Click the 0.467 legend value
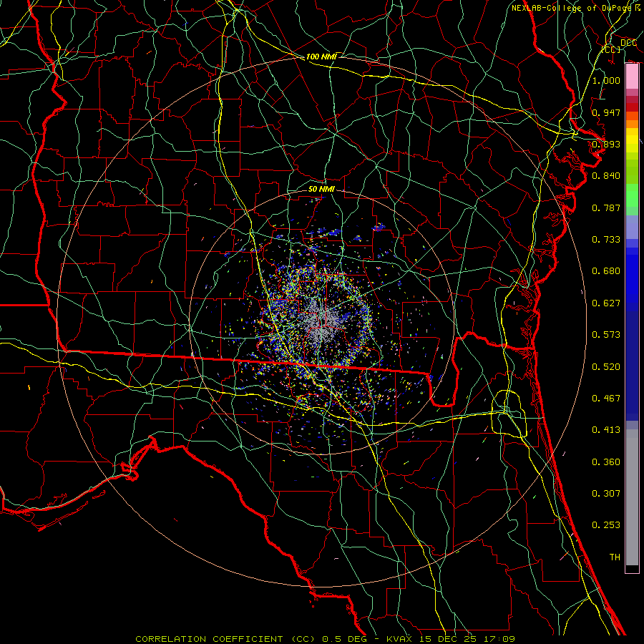Viewport: 644px width, 644px height. pos(606,399)
